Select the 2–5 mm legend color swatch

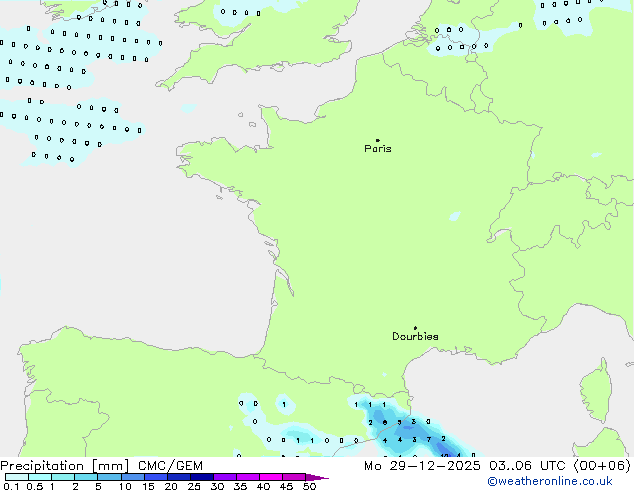pos(86,477)
